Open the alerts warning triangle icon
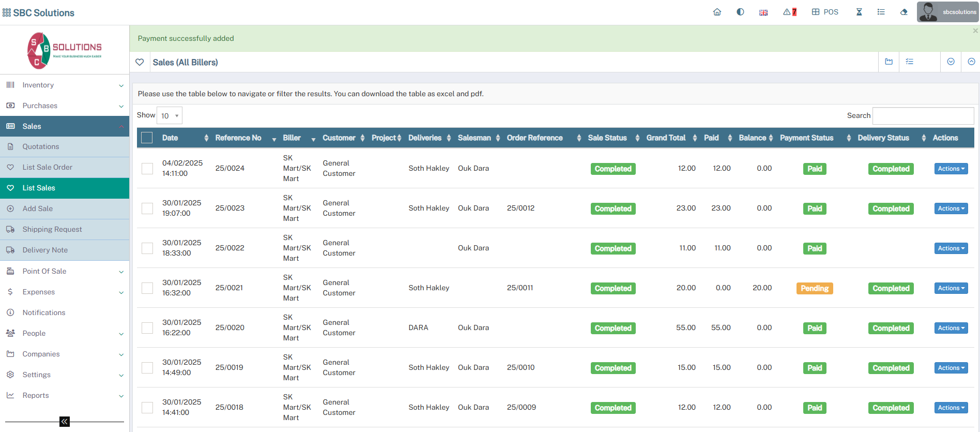The width and height of the screenshot is (980, 432). pos(789,12)
